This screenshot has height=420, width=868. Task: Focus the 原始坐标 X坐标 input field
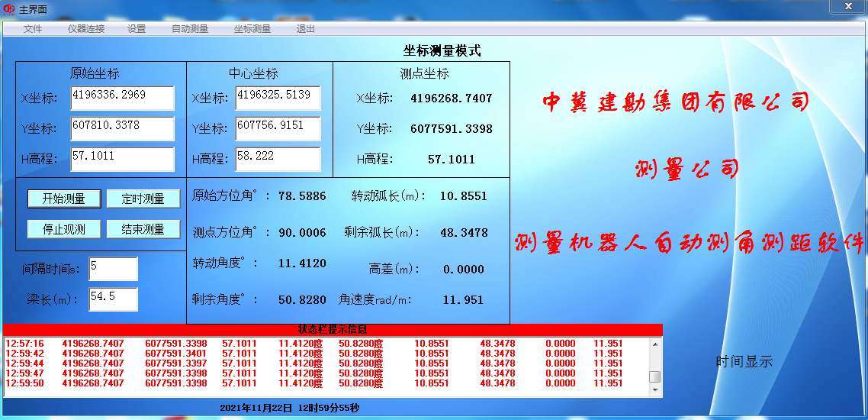(122, 98)
